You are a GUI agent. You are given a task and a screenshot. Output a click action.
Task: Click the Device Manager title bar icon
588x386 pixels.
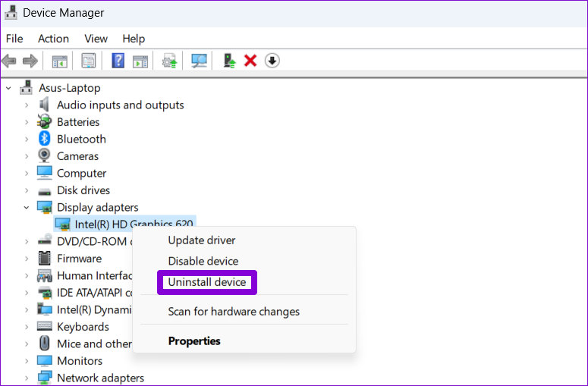(x=11, y=12)
